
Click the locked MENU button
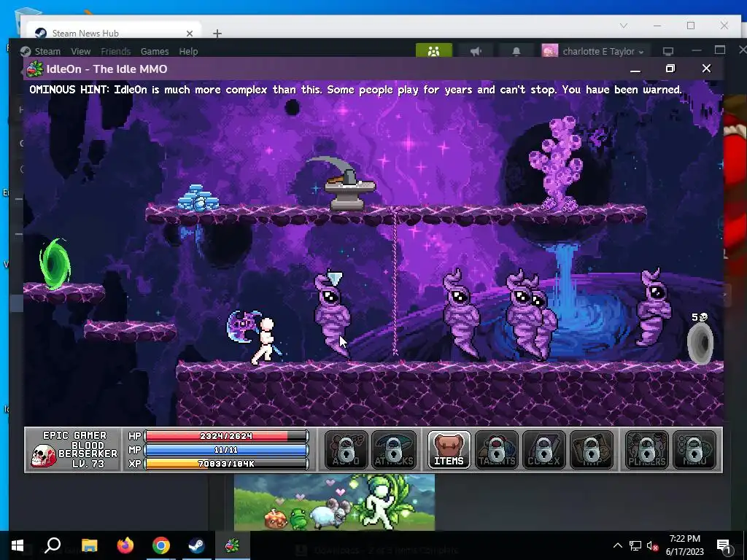(694, 450)
